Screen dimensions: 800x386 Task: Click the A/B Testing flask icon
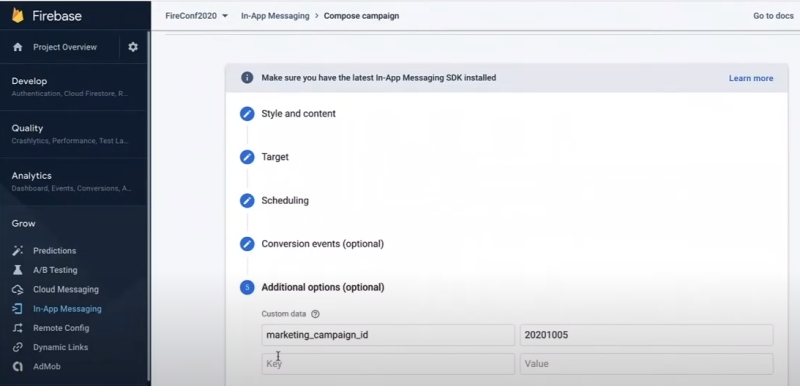tap(18, 270)
